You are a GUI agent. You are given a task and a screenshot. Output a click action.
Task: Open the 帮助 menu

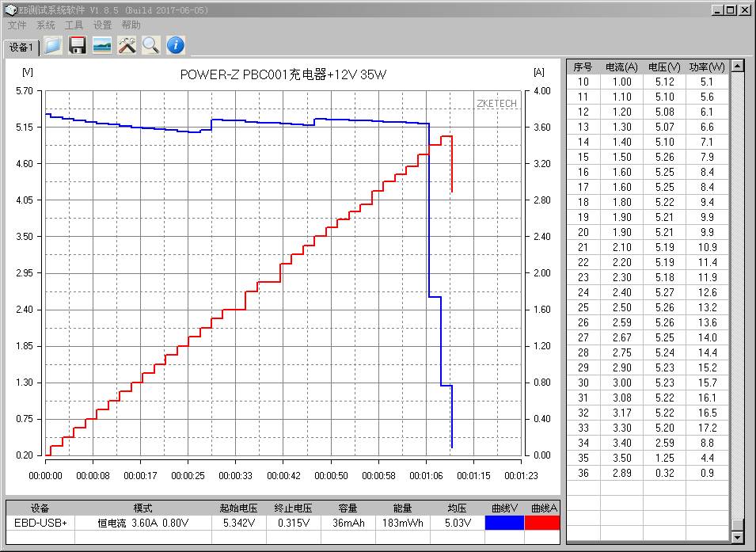click(x=131, y=25)
